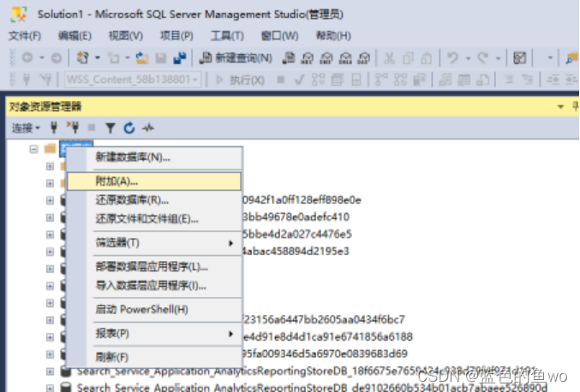Open the 工具(T) menu
Image resolution: width=580 pixels, height=392 pixels.
click(x=227, y=36)
